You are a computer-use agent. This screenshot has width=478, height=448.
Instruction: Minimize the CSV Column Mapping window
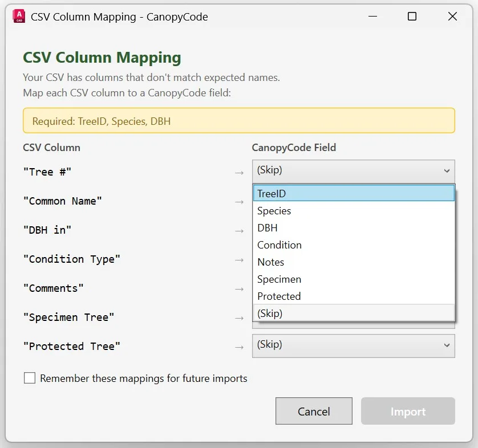point(372,16)
